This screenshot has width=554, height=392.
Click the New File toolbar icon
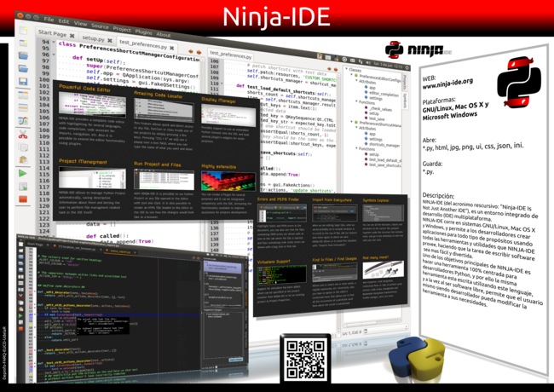(23, 31)
